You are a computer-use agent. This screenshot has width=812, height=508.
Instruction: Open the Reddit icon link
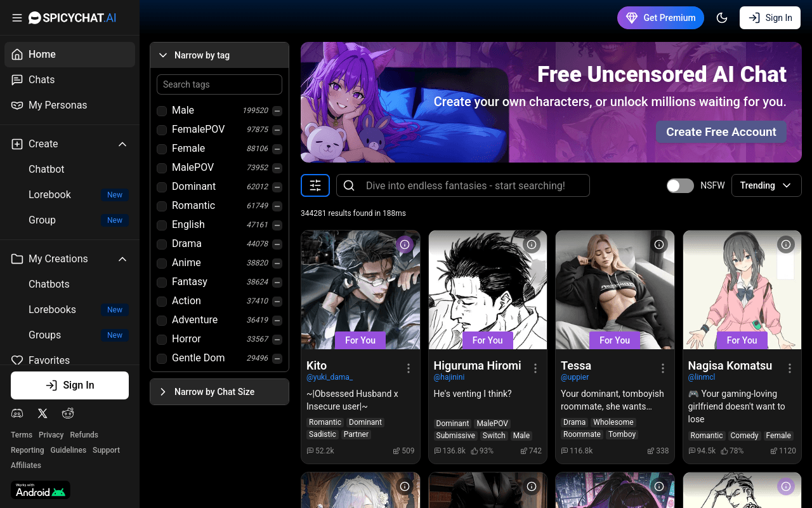pos(68,413)
